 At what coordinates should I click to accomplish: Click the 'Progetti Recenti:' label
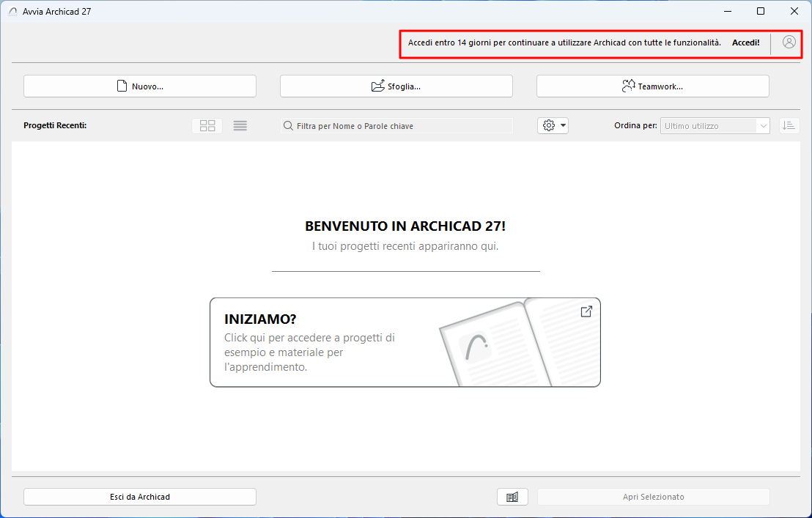[x=55, y=125]
